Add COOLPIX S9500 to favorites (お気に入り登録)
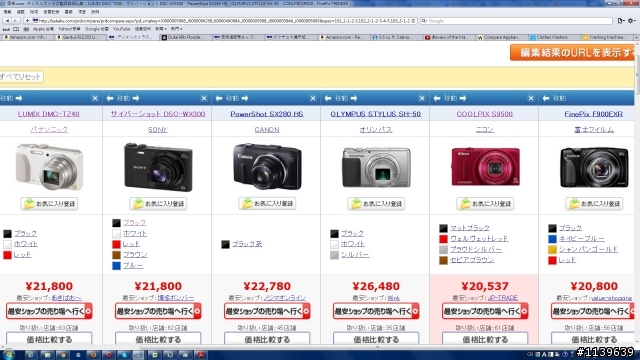The image size is (640, 360). click(485, 204)
